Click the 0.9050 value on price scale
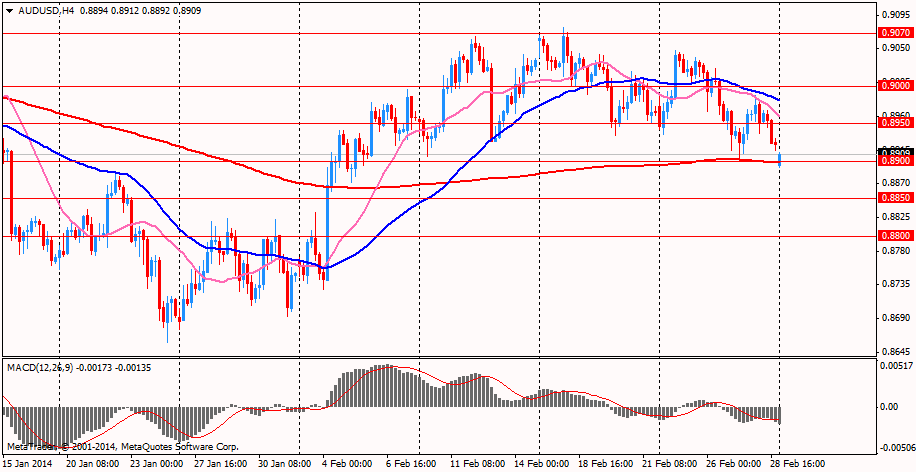Viewport: 916px width, 472px height. click(897, 48)
